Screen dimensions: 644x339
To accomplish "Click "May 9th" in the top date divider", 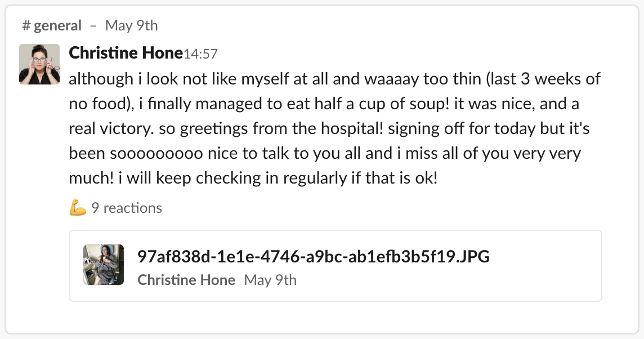I will pyautogui.click(x=131, y=25).
